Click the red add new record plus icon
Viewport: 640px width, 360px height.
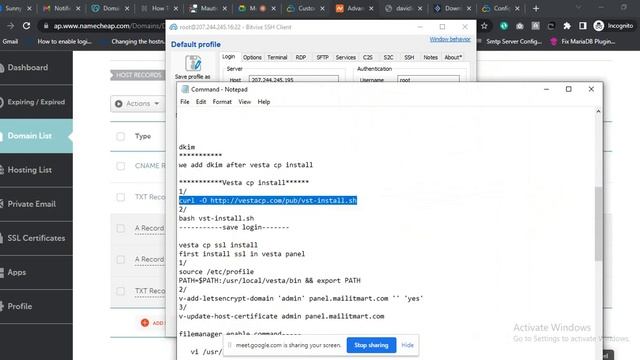(144, 322)
